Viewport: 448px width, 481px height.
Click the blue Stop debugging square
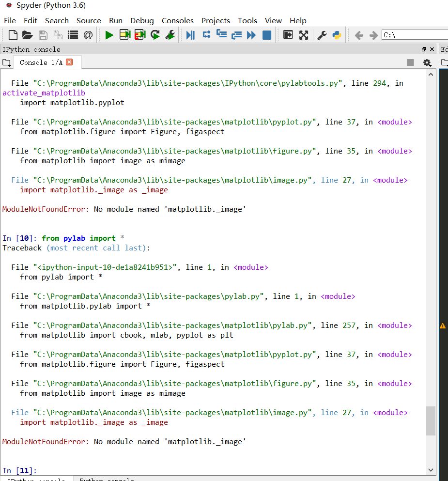[x=266, y=35]
